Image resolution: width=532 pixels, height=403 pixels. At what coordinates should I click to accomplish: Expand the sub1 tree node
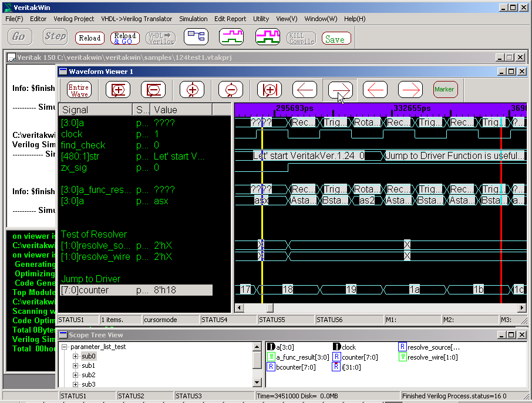tap(75, 365)
